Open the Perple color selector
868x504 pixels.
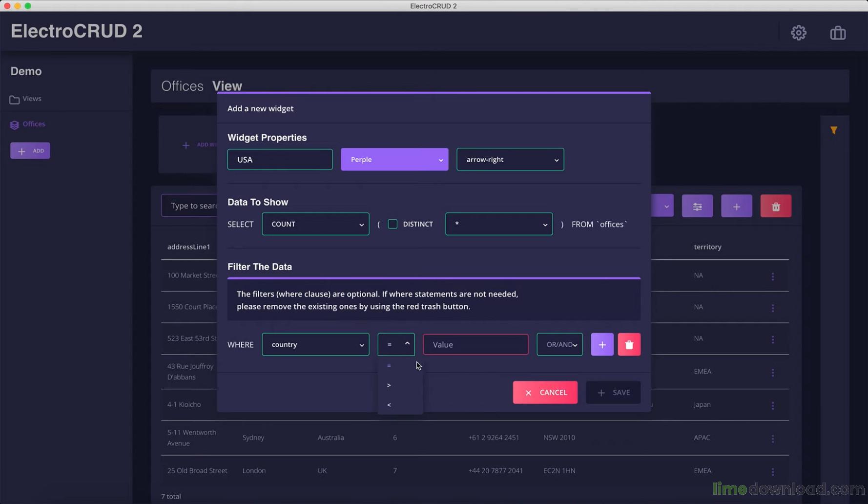point(394,160)
